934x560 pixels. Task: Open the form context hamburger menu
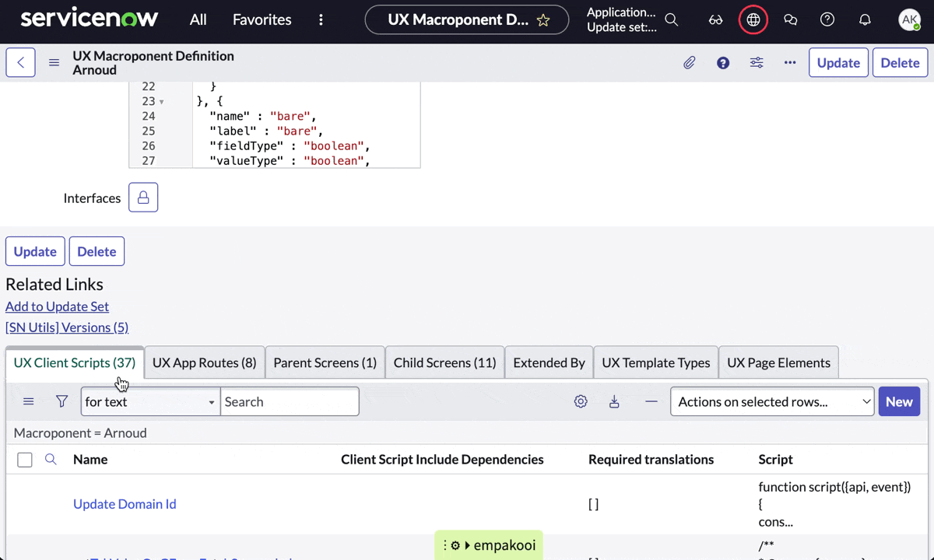coord(53,62)
